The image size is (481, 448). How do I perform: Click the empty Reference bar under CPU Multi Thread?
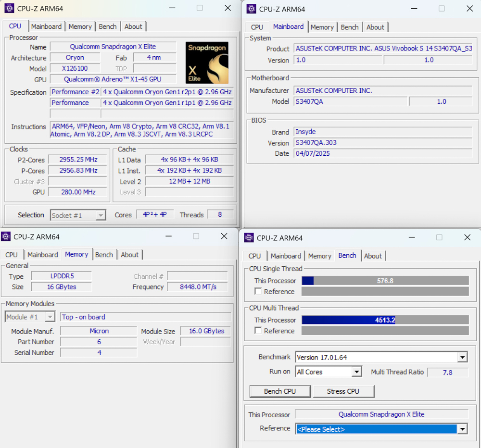point(385,331)
